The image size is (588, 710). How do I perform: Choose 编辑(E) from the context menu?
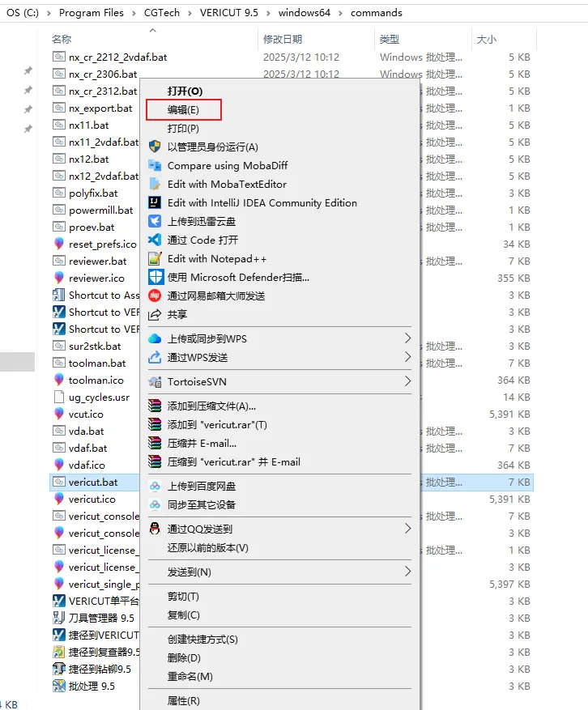[x=279, y=109]
